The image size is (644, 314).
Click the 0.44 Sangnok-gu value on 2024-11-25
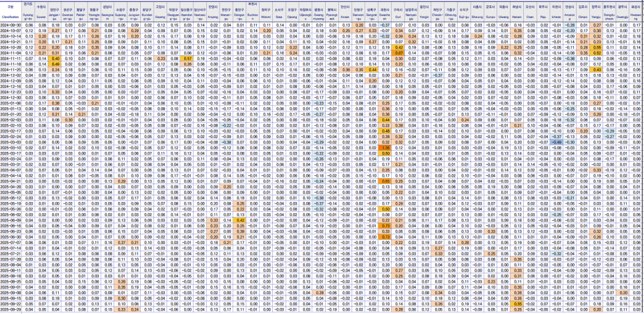tap(372, 69)
